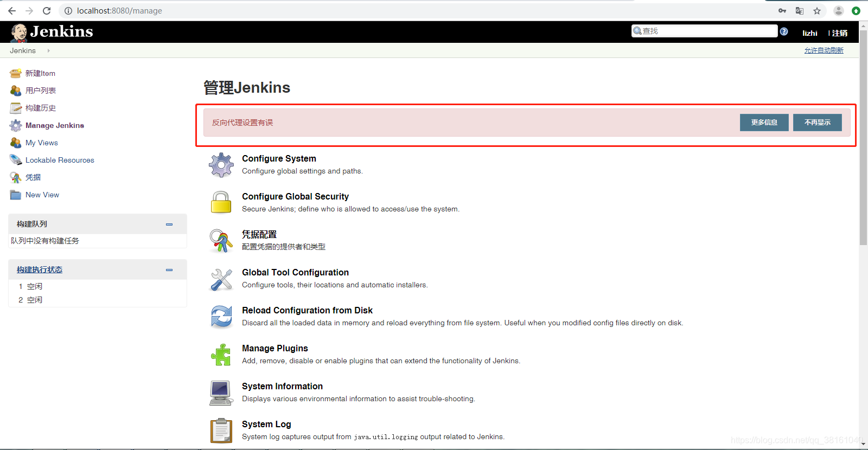Click the site info icon in address bar
The height and width of the screenshot is (450, 868).
coord(68,11)
